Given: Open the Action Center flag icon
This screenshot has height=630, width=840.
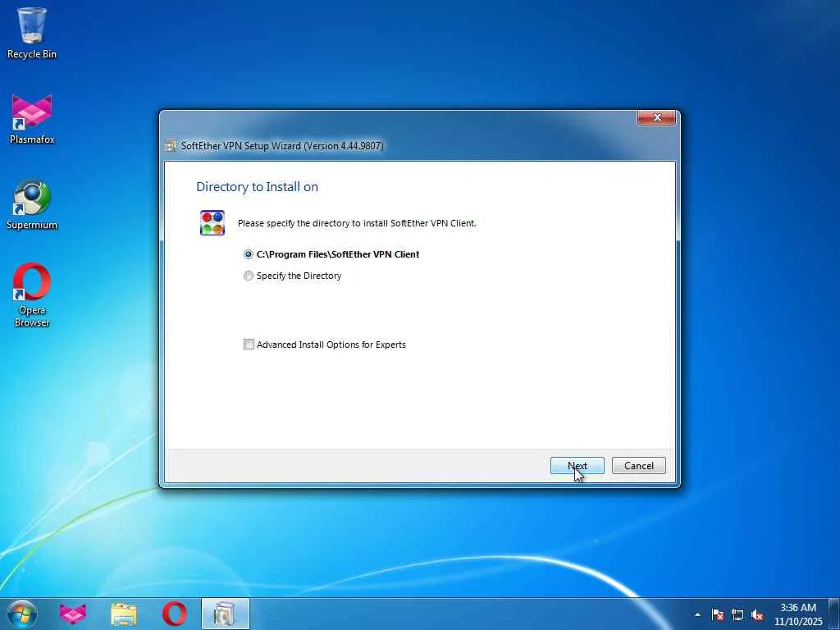Looking at the screenshot, I should pyautogui.click(x=718, y=614).
